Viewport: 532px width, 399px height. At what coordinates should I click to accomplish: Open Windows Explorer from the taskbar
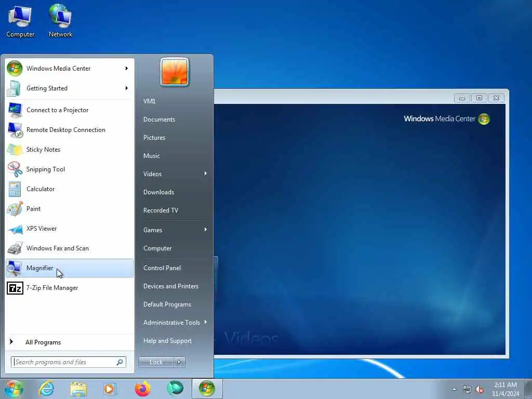79,389
